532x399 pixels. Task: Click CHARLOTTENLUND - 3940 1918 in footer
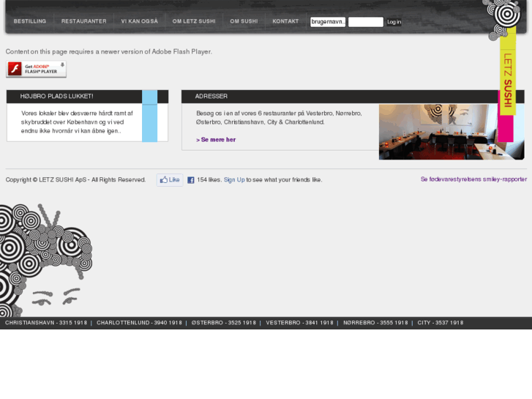pyautogui.click(x=139, y=323)
